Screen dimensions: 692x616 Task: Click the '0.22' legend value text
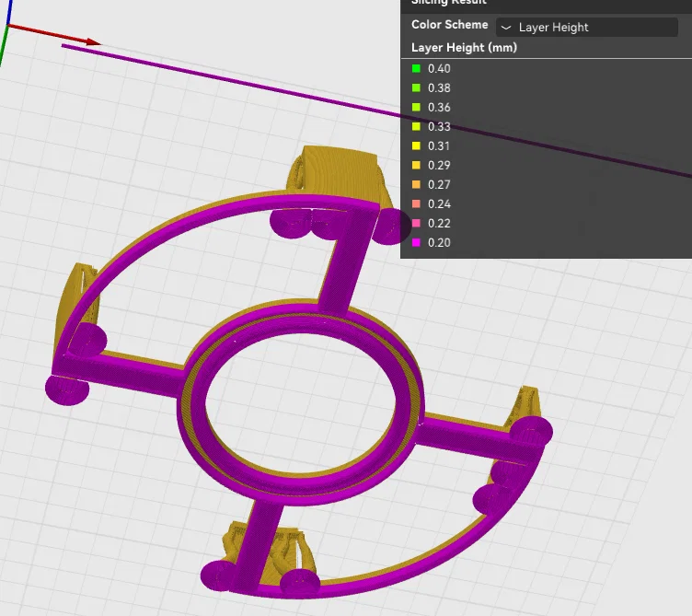pyautogui.click(x=439, y=223)
